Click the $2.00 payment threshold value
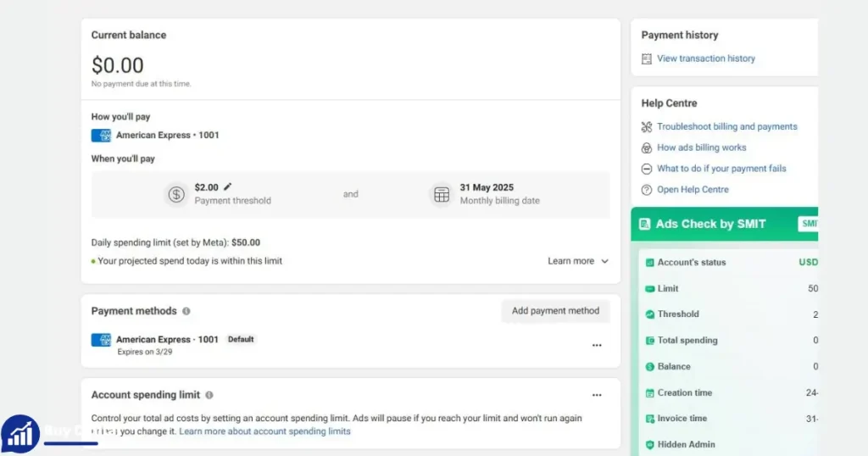 pyautogui.click(x=207, y=187)
